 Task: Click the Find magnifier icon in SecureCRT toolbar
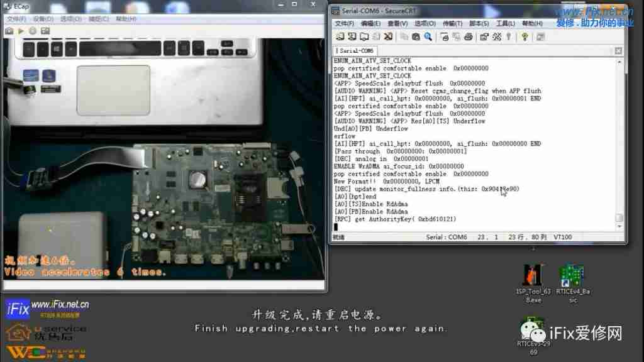[428, 37]
